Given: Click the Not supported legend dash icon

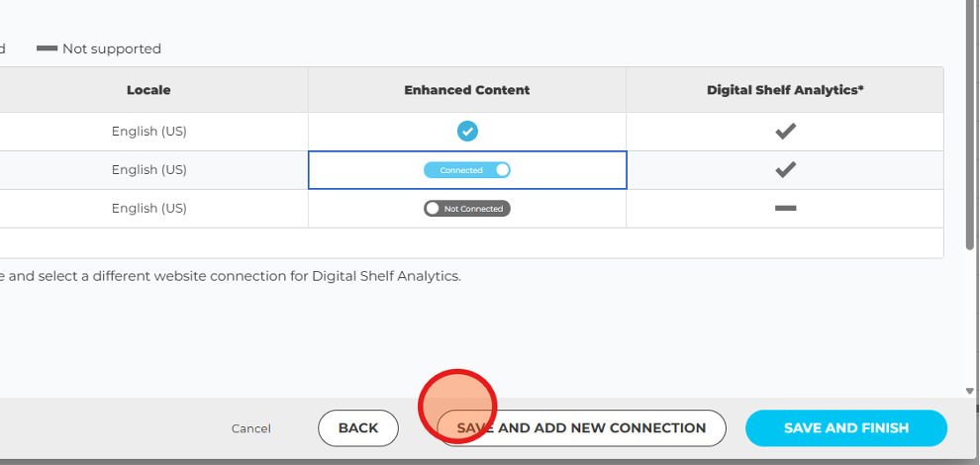Looking at the screenshot, I should click(x=47, y=48).
